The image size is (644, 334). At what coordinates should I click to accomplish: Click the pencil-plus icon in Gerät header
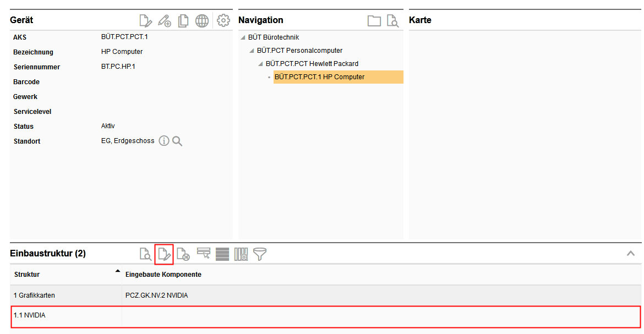pos(165,21)
